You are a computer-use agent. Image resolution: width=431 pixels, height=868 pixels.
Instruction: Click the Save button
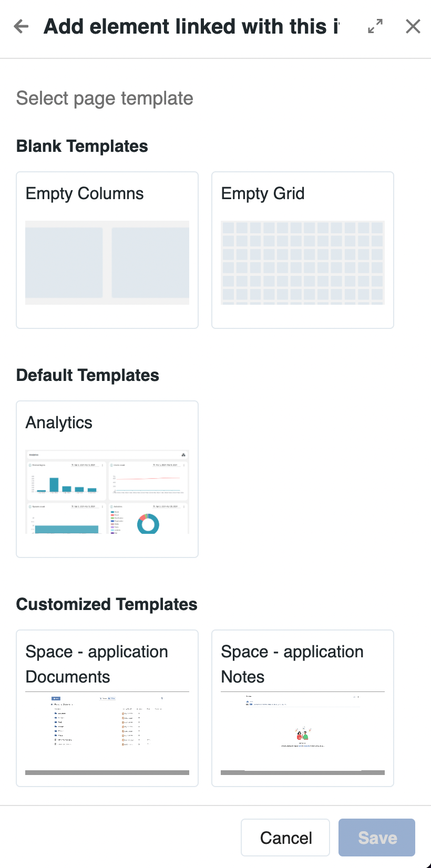pyautogui.click(x=377, y=838)
